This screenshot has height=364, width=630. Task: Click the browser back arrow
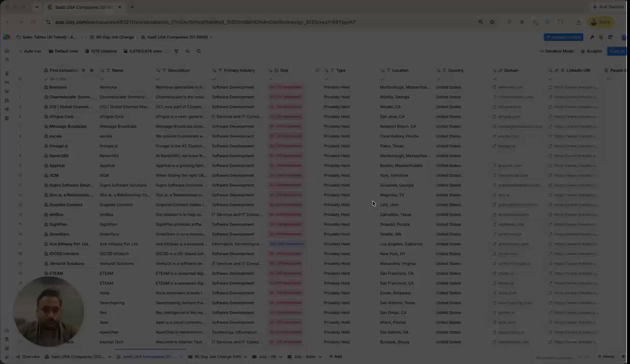tap(8, 22)
